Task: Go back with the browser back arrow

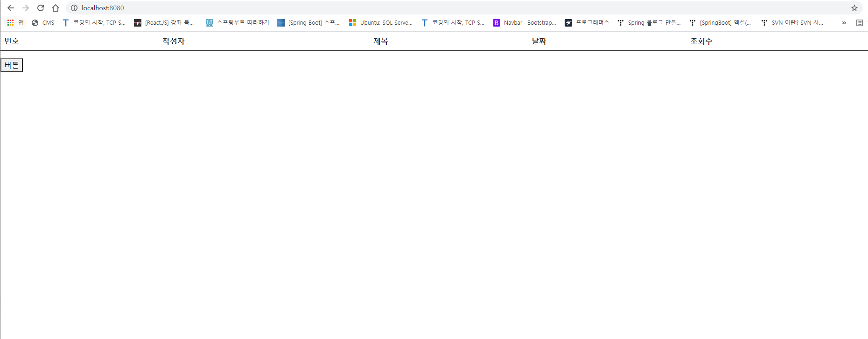Action: click(11, 8)
